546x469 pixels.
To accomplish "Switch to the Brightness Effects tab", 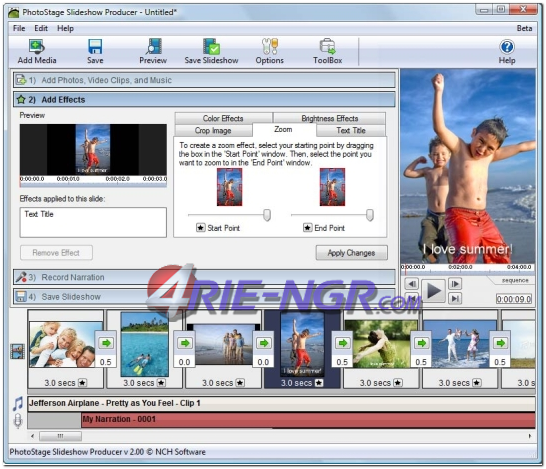I will click(329, 118).
